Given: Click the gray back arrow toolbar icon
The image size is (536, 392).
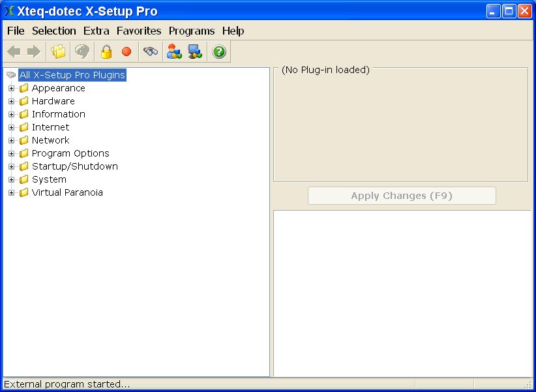Looking at the screenshot, I should click(14, 52).
